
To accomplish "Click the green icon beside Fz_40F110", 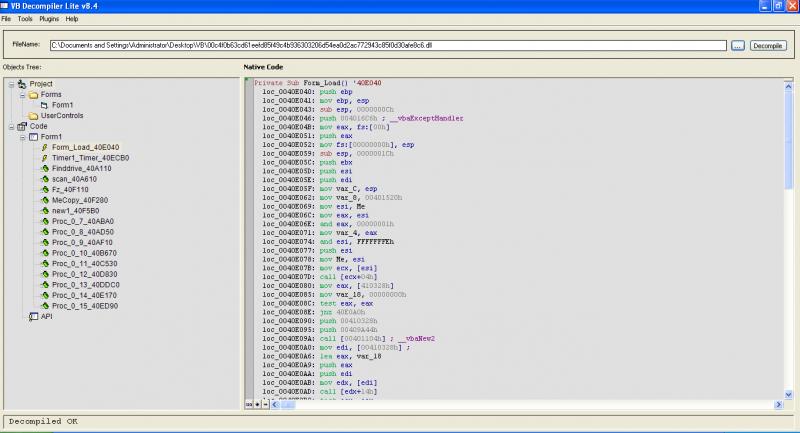I will (45, 190).
